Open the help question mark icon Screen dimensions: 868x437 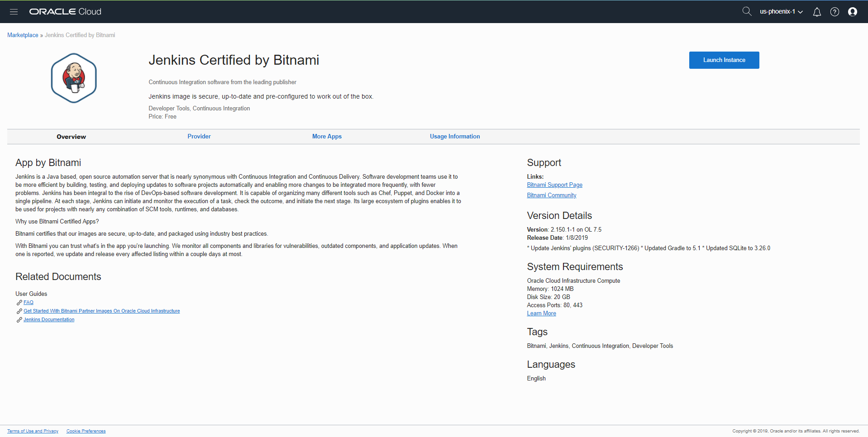point(835,12)
